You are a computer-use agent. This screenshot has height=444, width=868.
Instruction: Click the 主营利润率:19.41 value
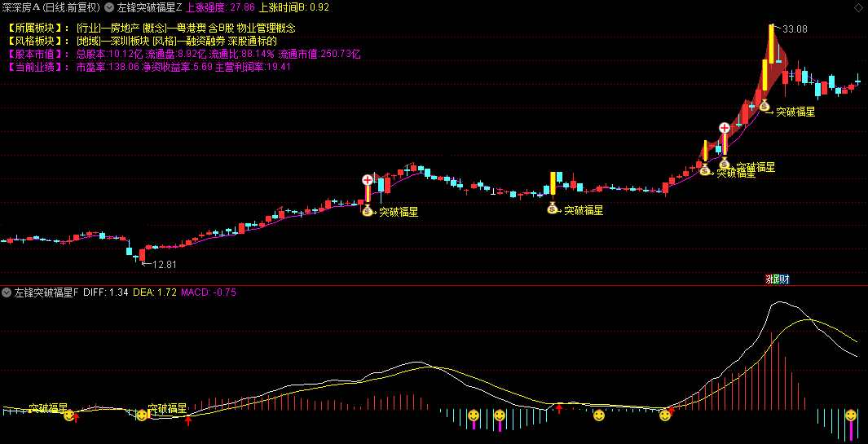[x=253, y=67]
